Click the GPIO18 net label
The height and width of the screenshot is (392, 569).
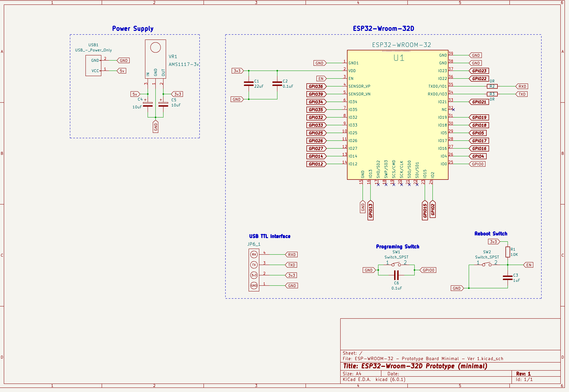[x=479, y=125]
